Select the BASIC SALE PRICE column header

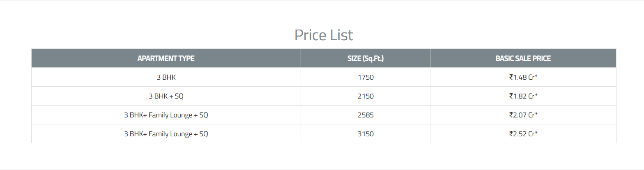click(523, 58)
